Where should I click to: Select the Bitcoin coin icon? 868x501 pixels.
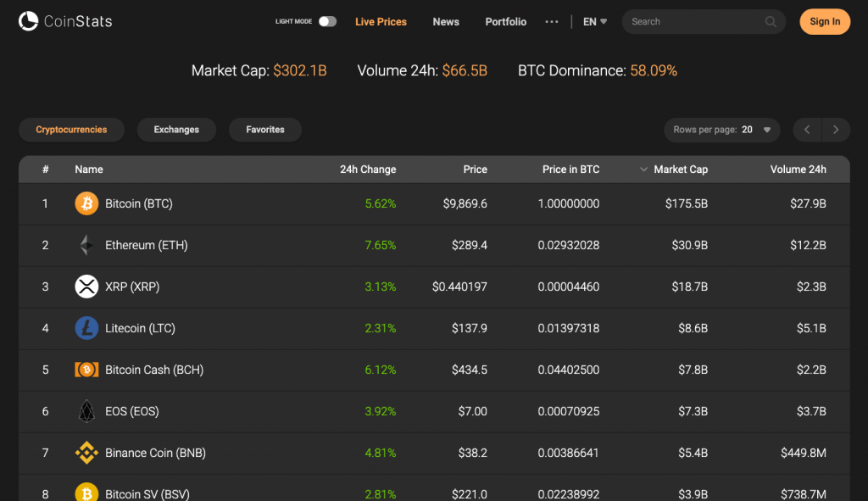86,203
